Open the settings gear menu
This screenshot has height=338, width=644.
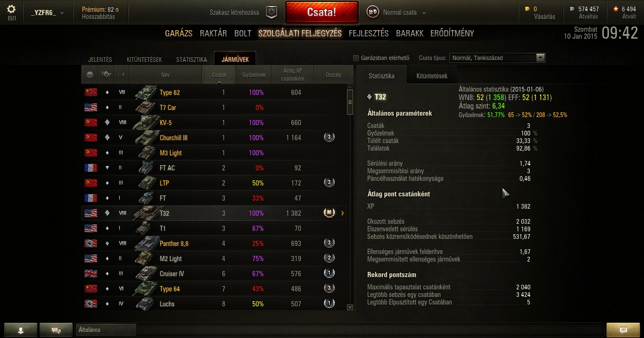pyautogui.click(x=12, y=9)
